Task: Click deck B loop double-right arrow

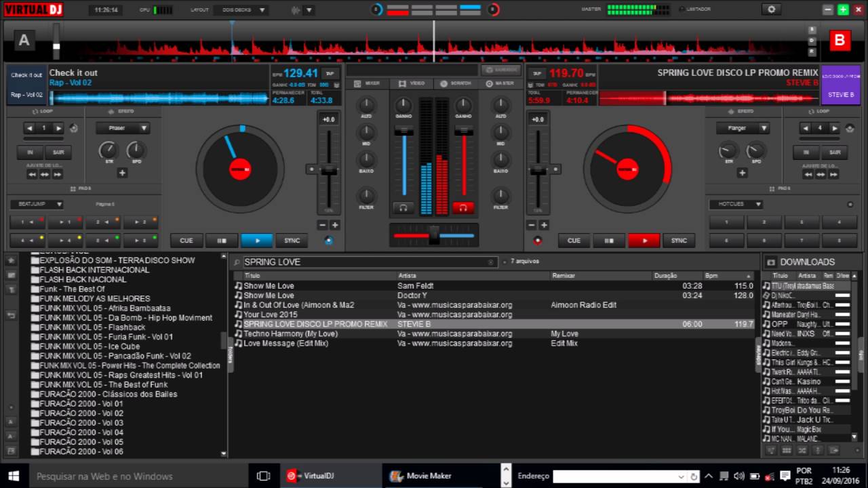Action: click(x=833, y=174)
